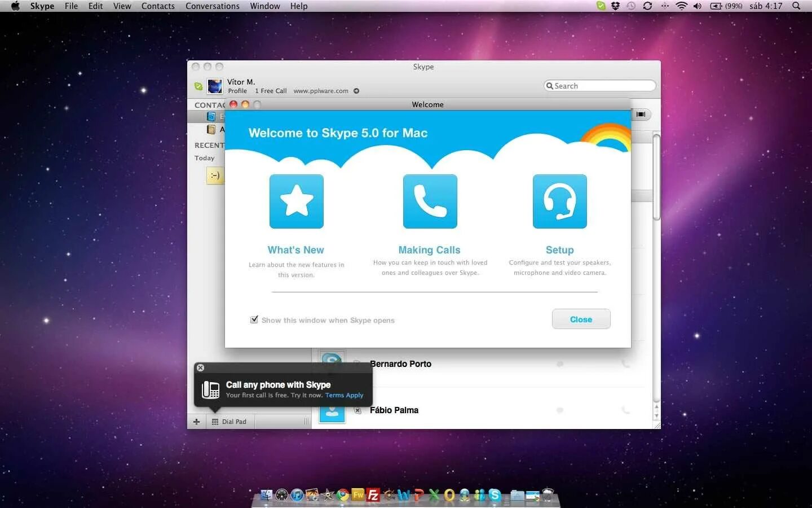
Task: Click the Setup heading link
Action: (x=559, y=250)
